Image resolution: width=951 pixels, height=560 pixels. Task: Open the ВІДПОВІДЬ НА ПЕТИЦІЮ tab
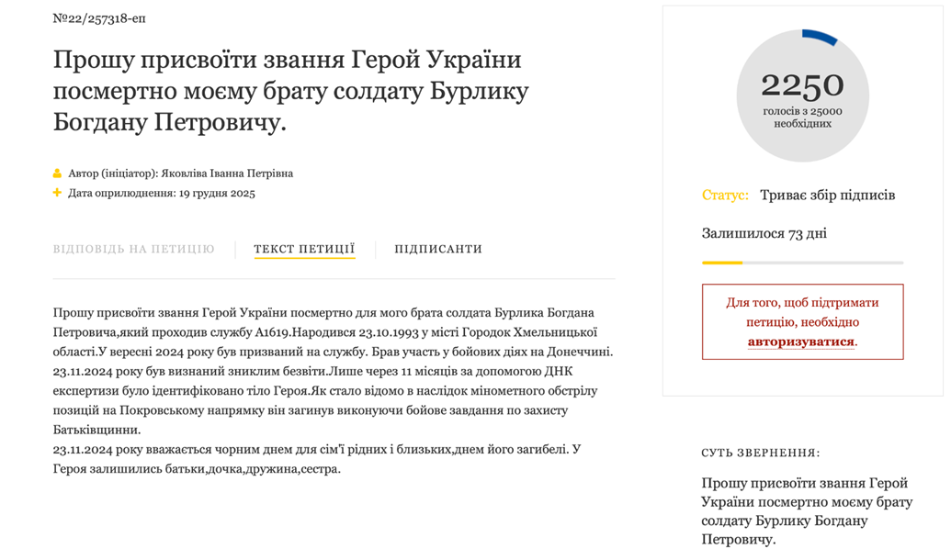(x=132, y=249)
